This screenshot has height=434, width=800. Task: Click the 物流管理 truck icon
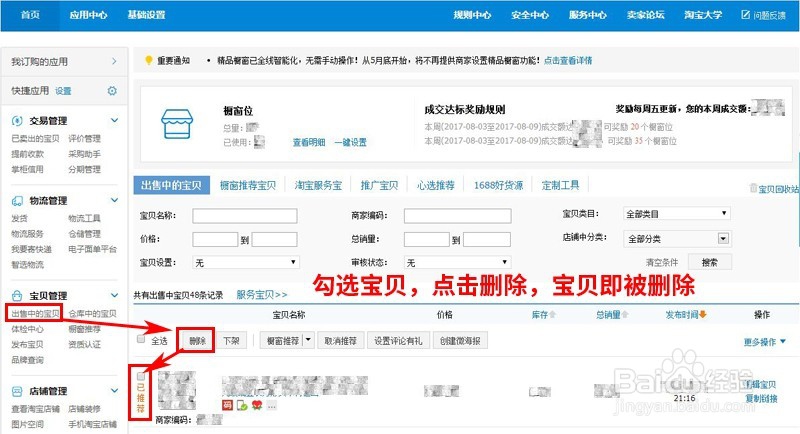tap(17, 200)
